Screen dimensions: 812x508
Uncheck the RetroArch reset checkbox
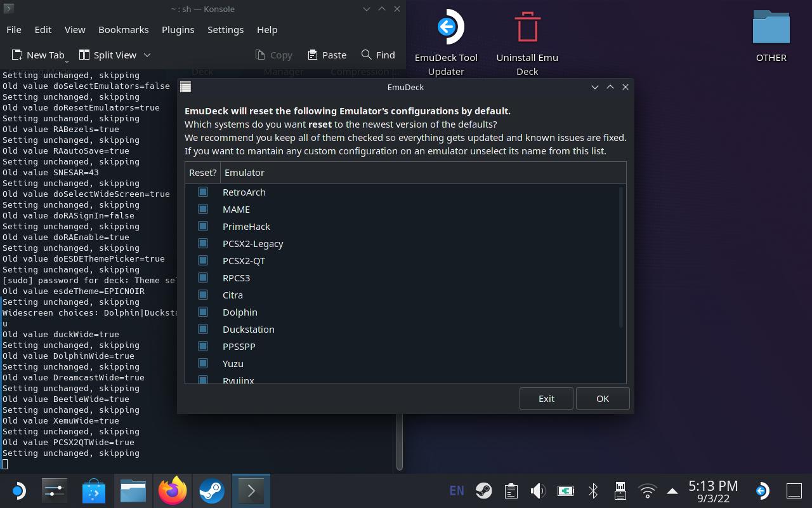point(203,192)
